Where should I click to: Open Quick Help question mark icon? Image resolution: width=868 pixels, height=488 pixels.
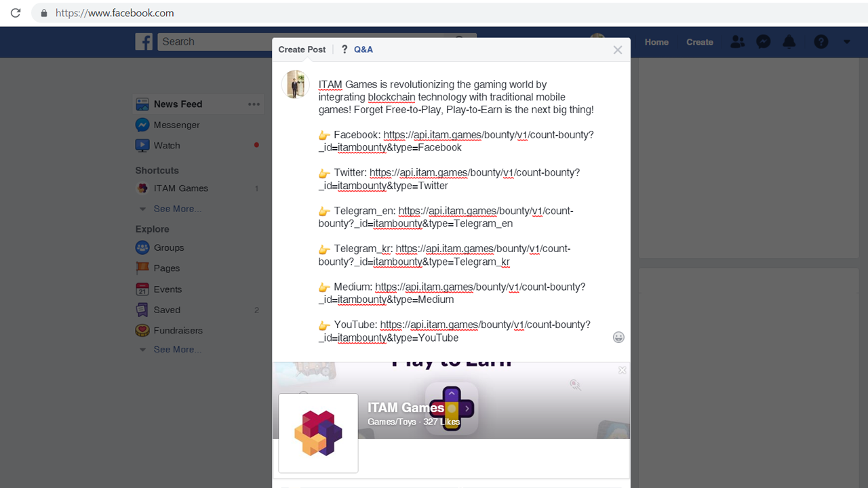821,41
